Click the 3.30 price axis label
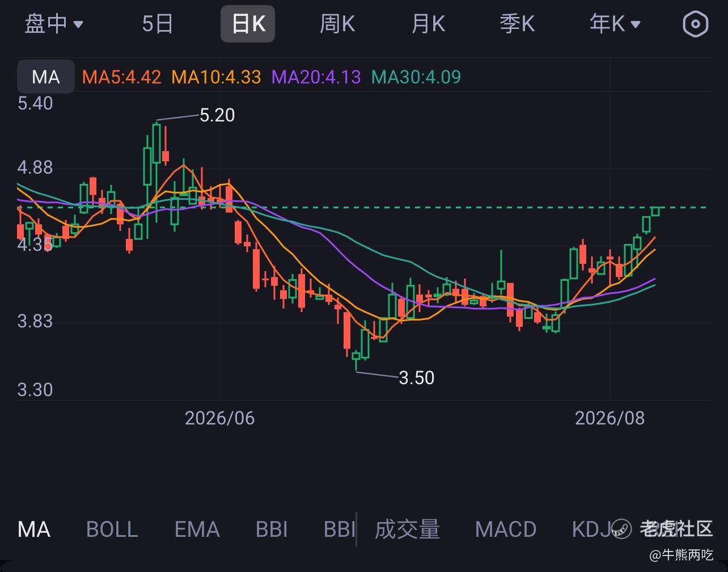This screenshot has width=728, height=572. pos(35,390)
